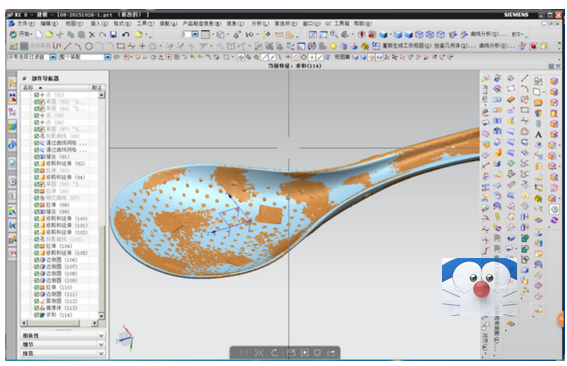Screen dimensions: 567x366
Task: Open the 插入 menu
Action: [x=99, y=24]
